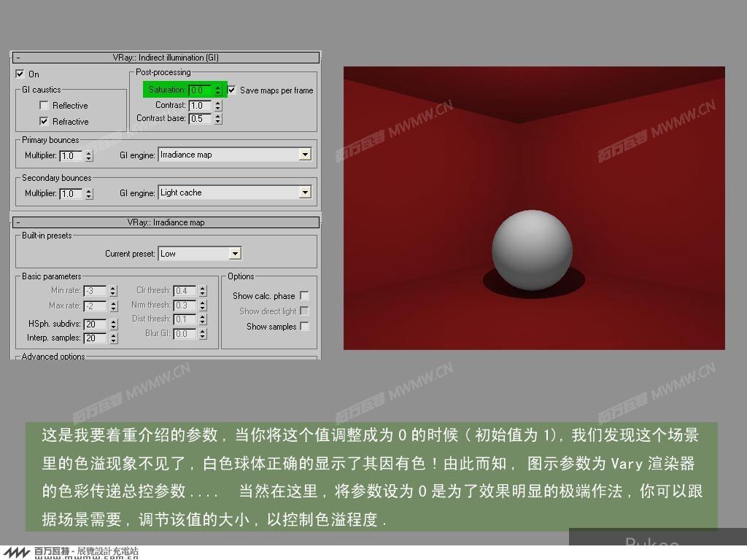Click the Blur GI value field
The width and height of the screenshot is (747, 560).
[x=185, y=334]
